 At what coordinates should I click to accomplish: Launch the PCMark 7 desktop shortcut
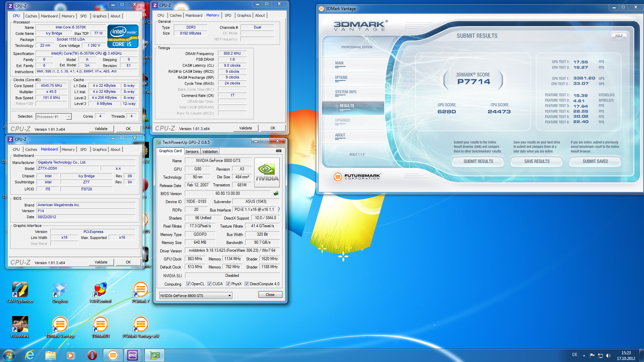pyautogui.click(x=141, y=292)
